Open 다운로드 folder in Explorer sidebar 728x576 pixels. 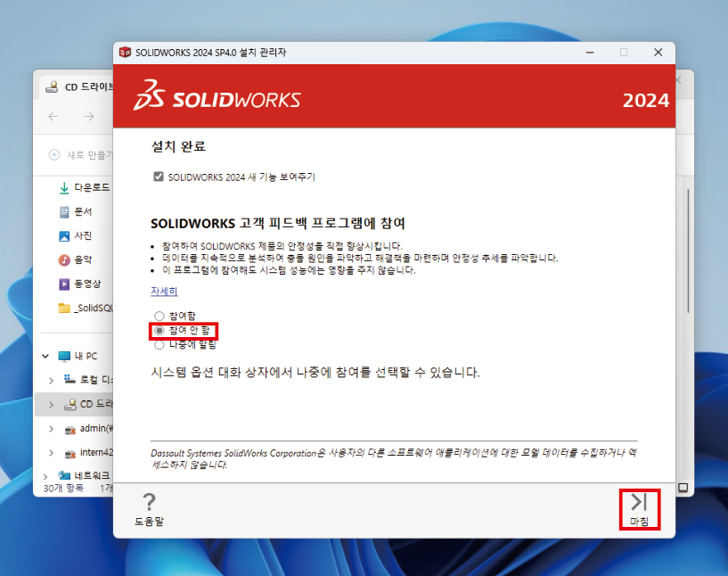pyautogui.click(x=84, y=187)
